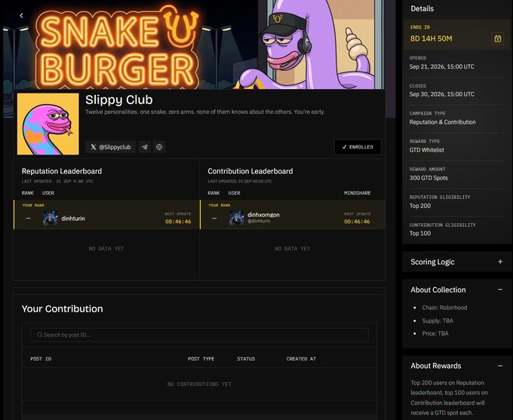Click the MINDSHARE column header
513x420 pixels.
[x=358, y=193]
